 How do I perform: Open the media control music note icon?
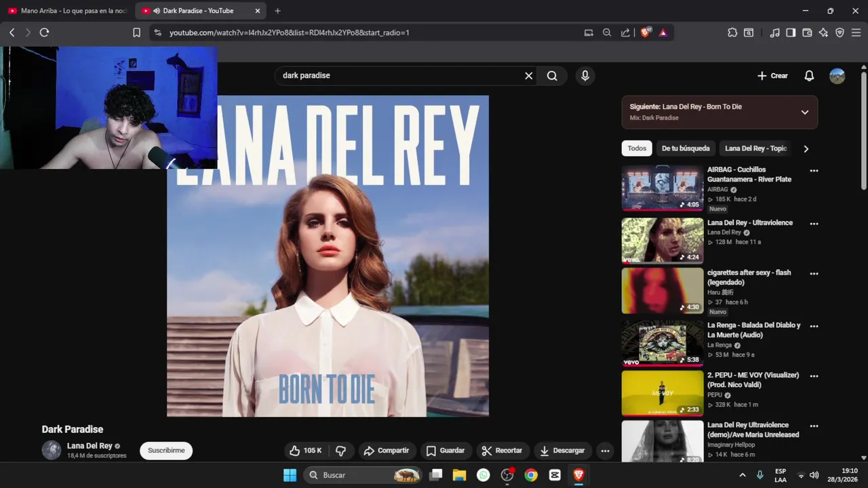(774, 33)
